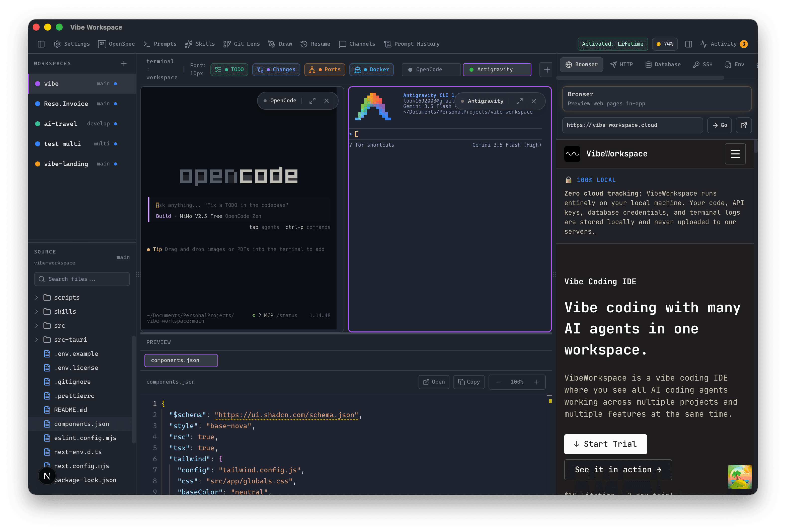Click See it in action link
Screen dimensions: 786x532
(618, 470)
